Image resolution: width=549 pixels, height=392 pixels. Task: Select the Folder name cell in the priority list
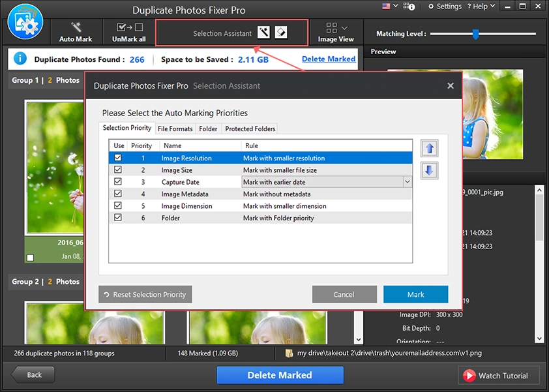pyautogui.click(x=171, y=218)
